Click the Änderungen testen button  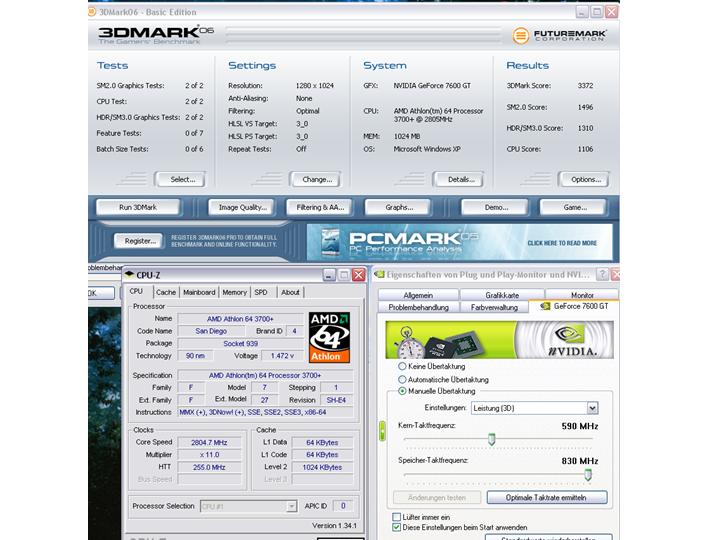437,497
